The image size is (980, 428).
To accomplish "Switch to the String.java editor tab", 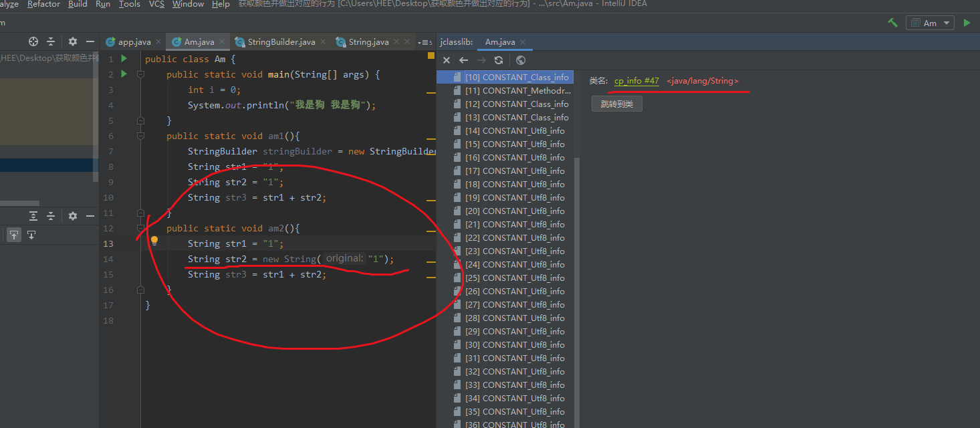I will click(368, 42).
